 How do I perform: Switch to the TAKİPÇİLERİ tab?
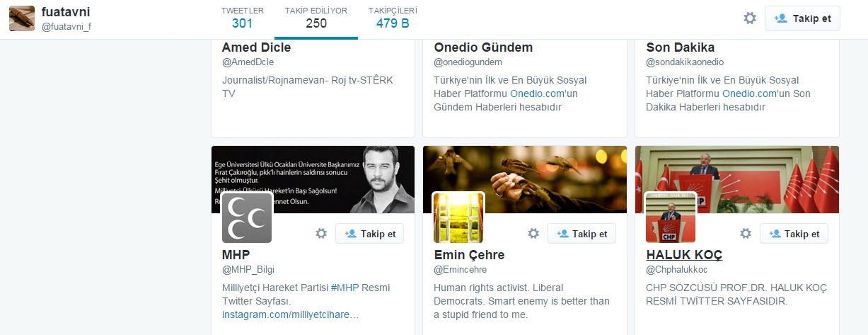[x=393, y=18]
